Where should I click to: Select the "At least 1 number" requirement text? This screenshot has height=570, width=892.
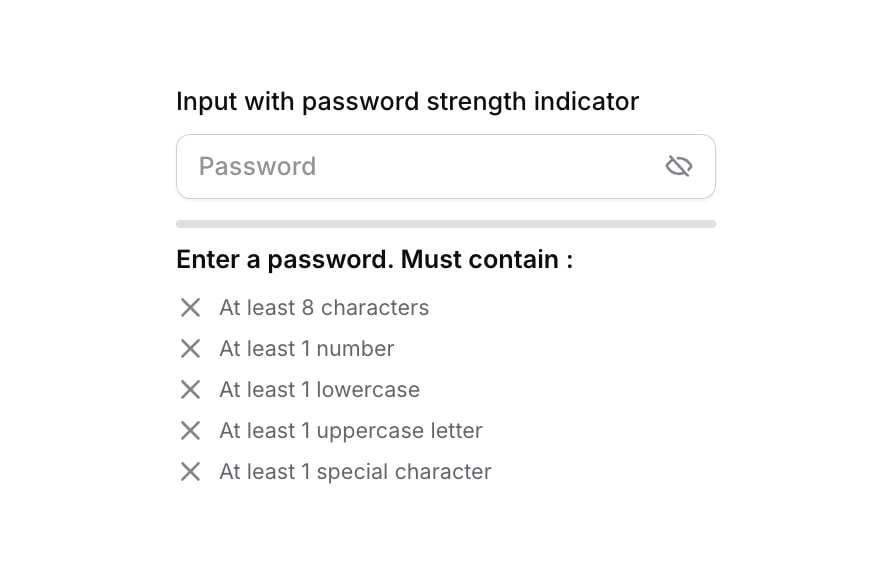click(x=307, y=349)
